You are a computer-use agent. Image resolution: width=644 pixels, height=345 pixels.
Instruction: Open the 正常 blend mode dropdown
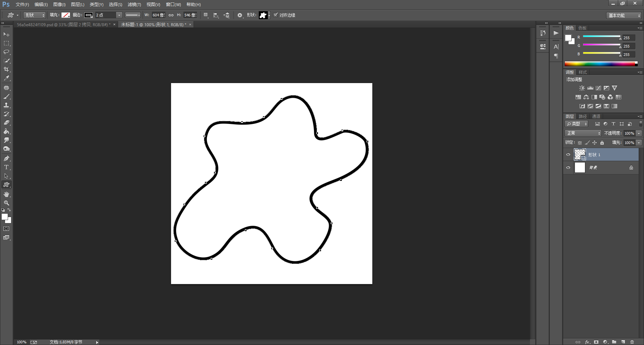click(x=583, y=133)
